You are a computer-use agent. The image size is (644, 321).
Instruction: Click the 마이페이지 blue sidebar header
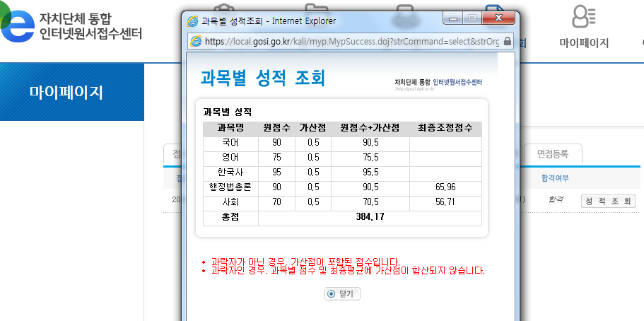pos(72,92)
